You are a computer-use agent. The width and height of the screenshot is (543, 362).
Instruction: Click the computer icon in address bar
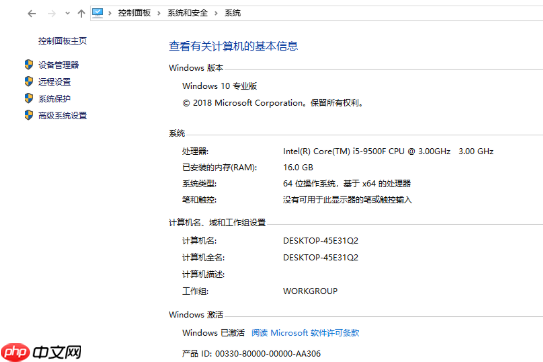(98, 13)
